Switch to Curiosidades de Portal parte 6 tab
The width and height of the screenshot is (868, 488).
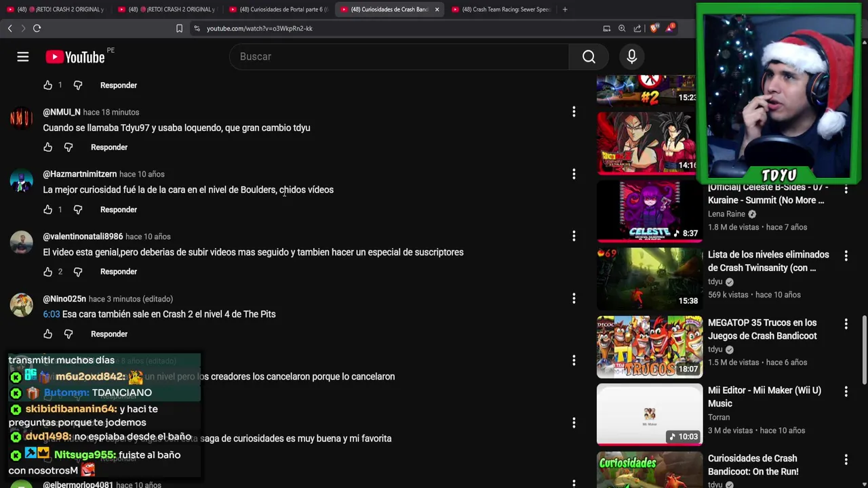[x=278, y=9]
